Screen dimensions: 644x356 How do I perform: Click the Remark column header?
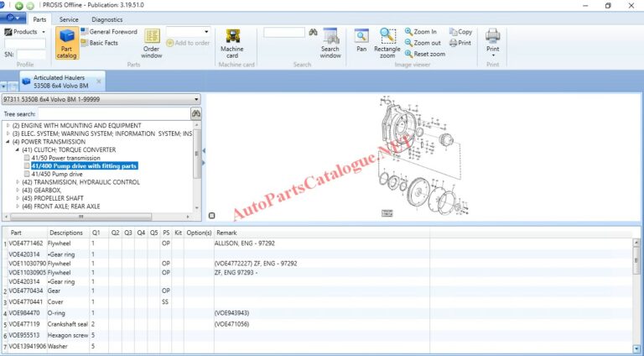pos(226,233)
